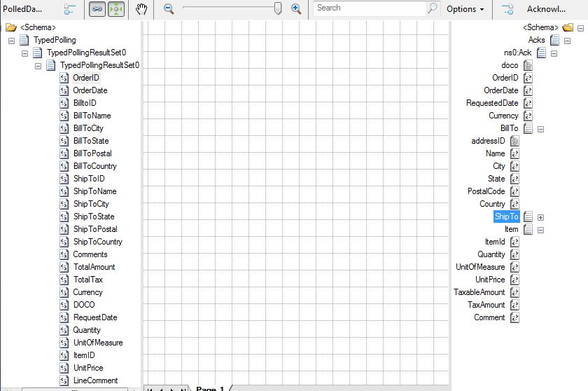
Task: Select the RequestDate source node
Action: pyautogui.click(x=95, y=317)
